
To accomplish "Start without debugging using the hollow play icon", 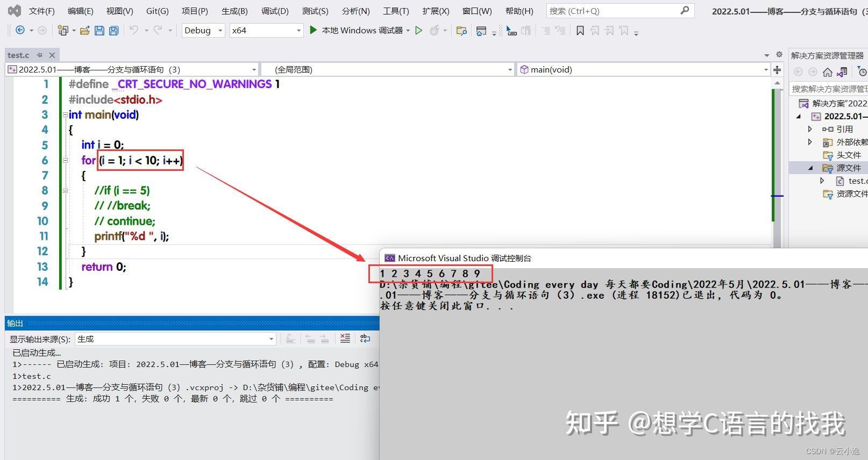I will tap(418, 31).
